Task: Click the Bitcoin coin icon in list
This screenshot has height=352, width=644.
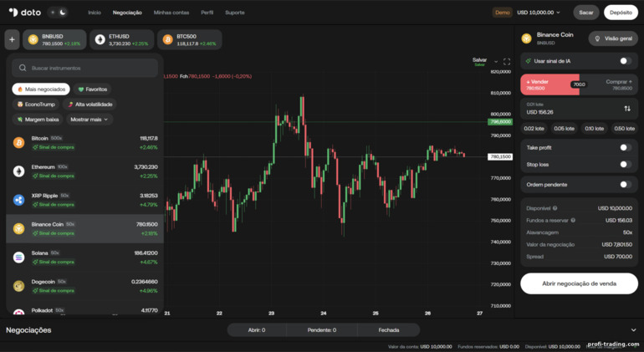Action: (x=19, y=142)
